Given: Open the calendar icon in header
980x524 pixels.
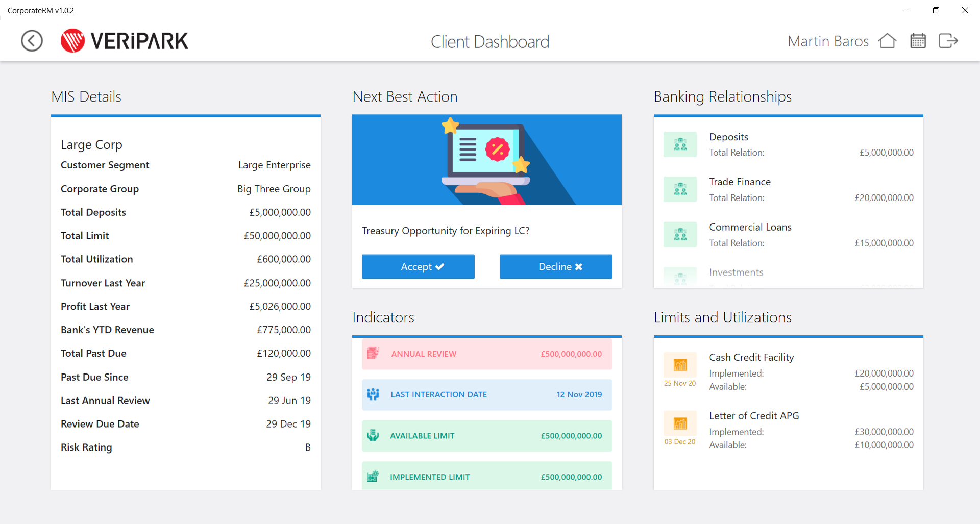Looking at the screenshot, I should 918,41.
